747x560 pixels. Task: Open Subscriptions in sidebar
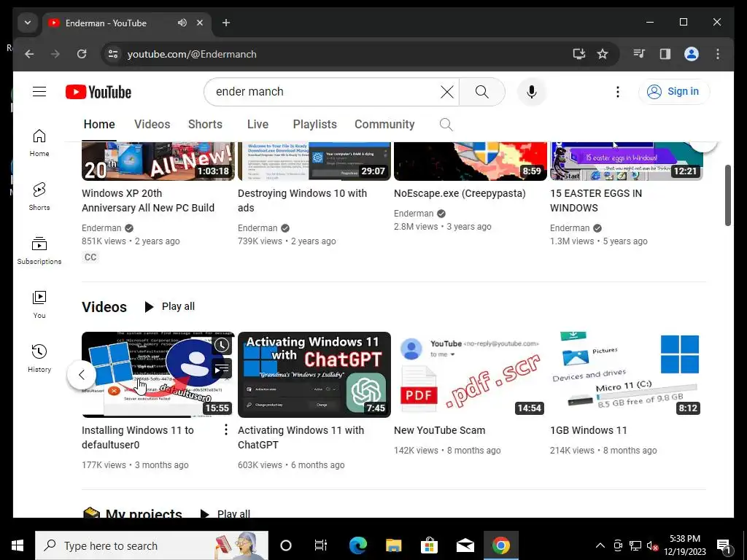tap(39, 251)
